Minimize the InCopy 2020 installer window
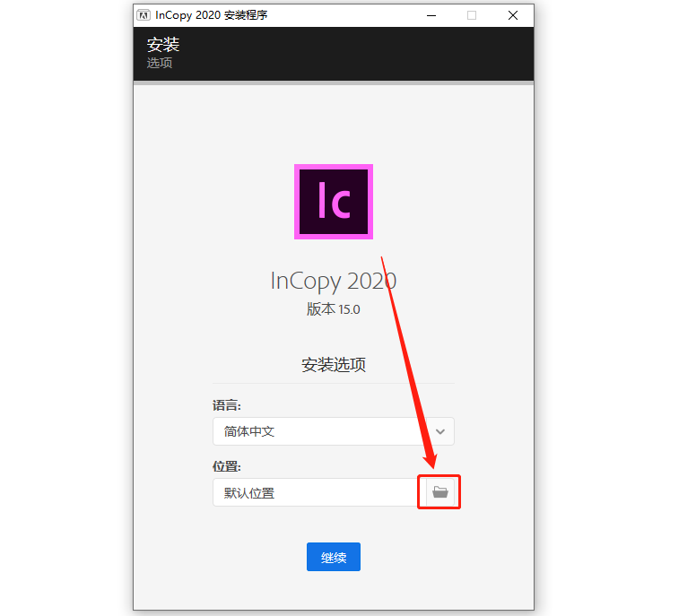Image resolution: width=696 pixels, height=616 pixels. coord(431,15)
